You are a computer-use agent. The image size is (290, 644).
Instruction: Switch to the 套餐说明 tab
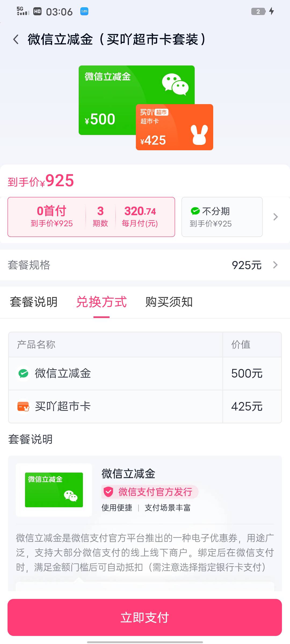pyautogui.click(x=34, y=302)
